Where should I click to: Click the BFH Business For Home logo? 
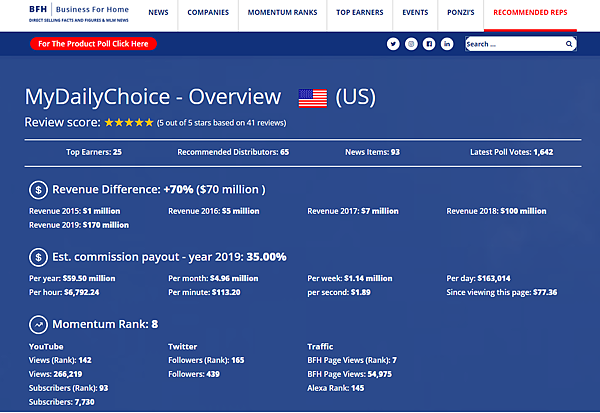(79, 13)
